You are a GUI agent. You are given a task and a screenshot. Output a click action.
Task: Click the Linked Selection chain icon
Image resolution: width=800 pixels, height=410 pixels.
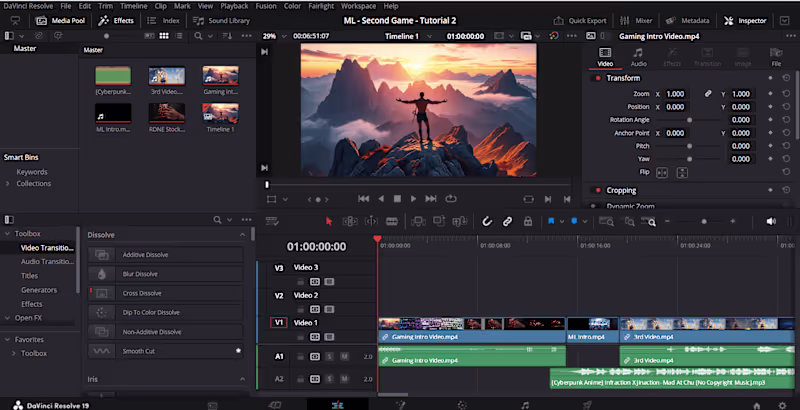[507, 221]
